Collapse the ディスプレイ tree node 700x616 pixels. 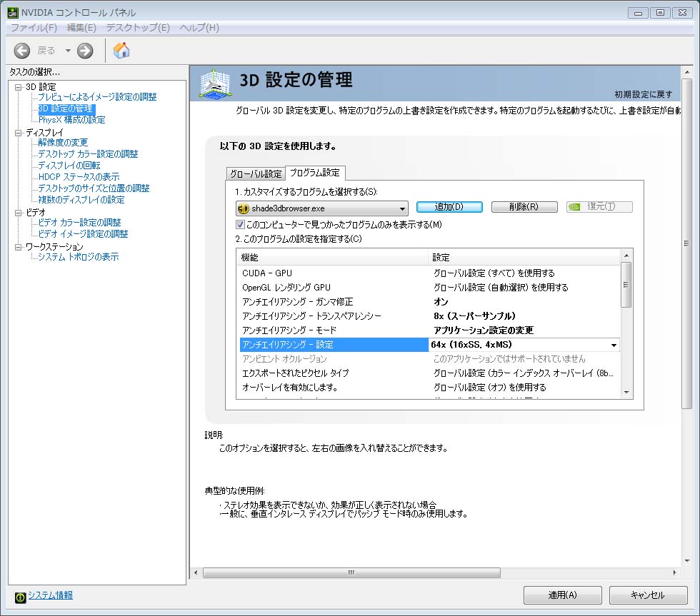coord(19,133)
